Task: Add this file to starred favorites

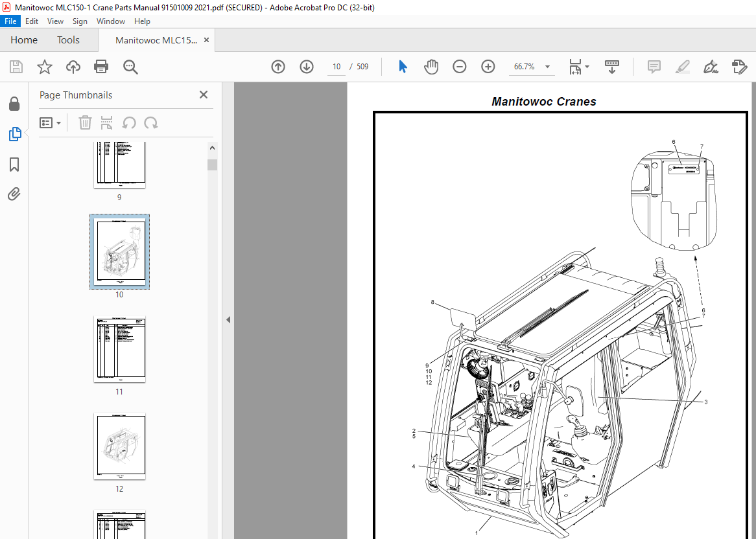Action: click(44, 67)
